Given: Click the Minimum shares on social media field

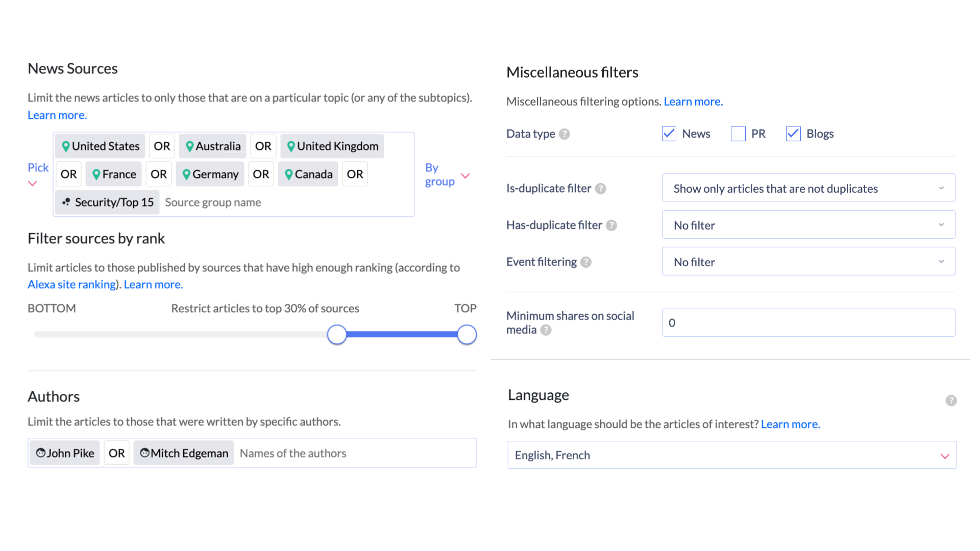Looking at the screenshot, I should click(x=808, y=322).
